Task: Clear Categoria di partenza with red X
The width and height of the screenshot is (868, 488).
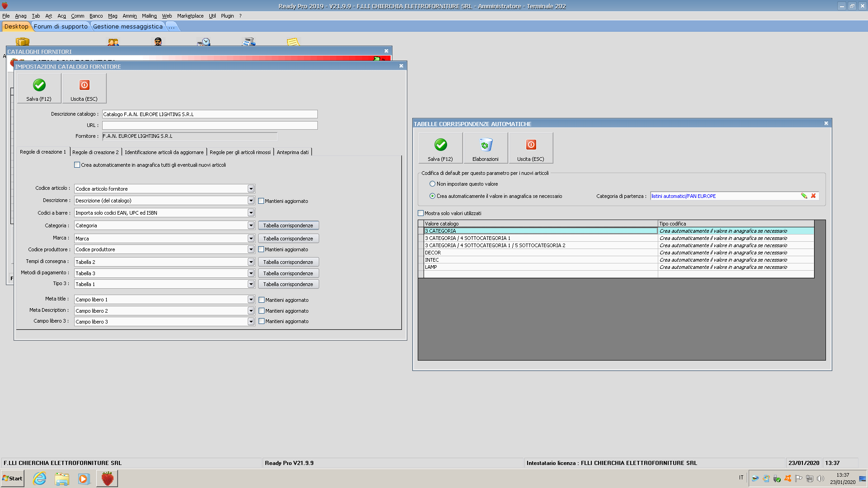Action: click(813, 196)
